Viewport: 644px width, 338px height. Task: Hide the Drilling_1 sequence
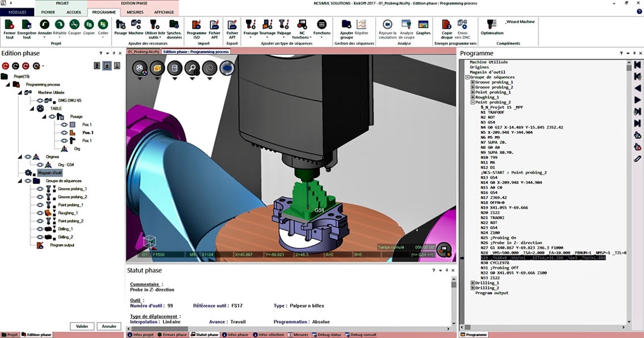(40, 228)
